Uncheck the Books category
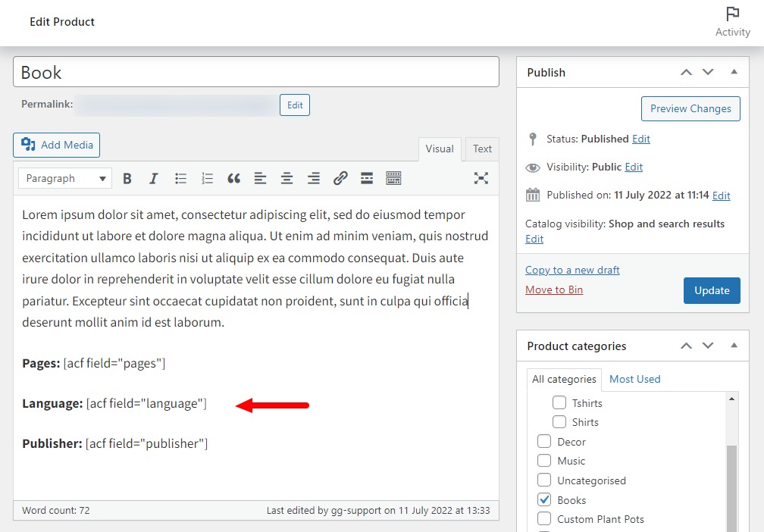764x532 pixels. pyautogui.click(x=543, y=499)
